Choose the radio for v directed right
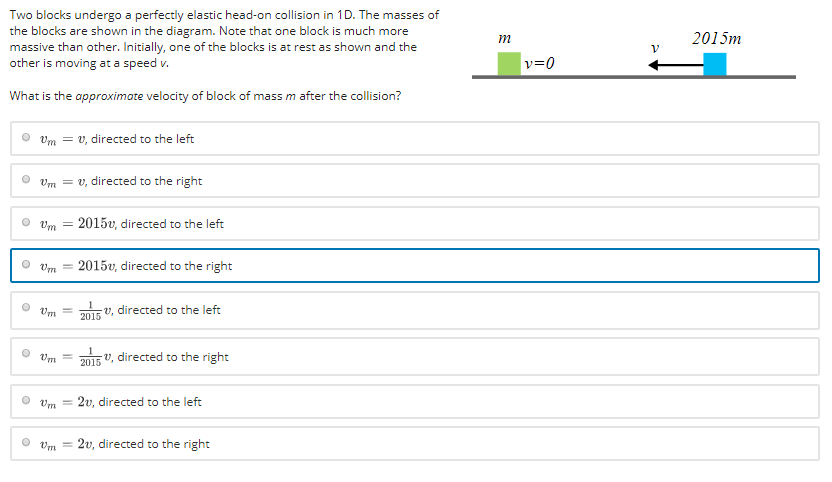This screenshot has width=832, height=482. [x=25, y=181]
